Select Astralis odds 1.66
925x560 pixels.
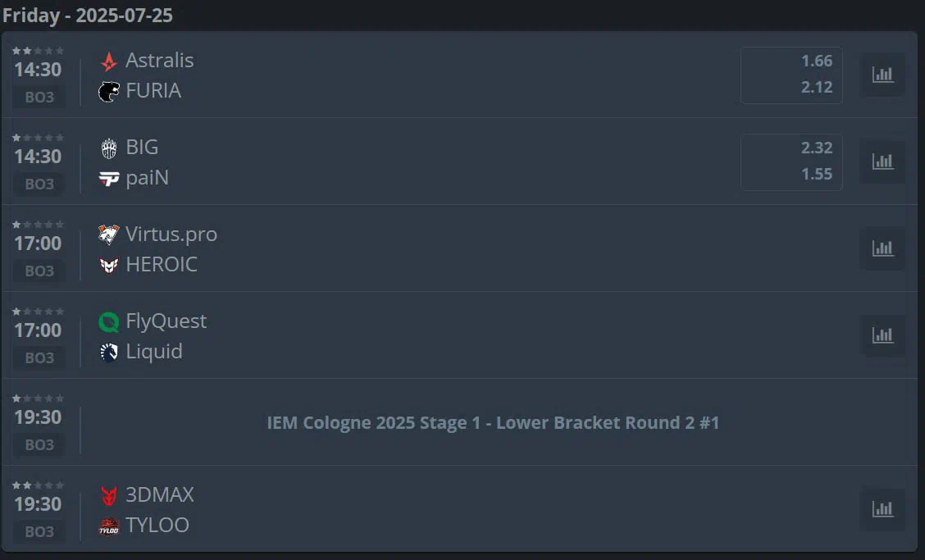[x=817, y=61]
